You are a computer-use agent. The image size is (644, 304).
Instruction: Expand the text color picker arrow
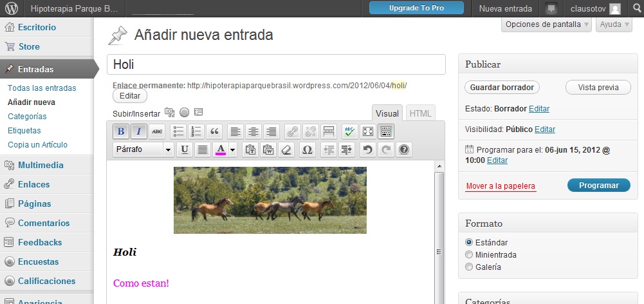232,149
